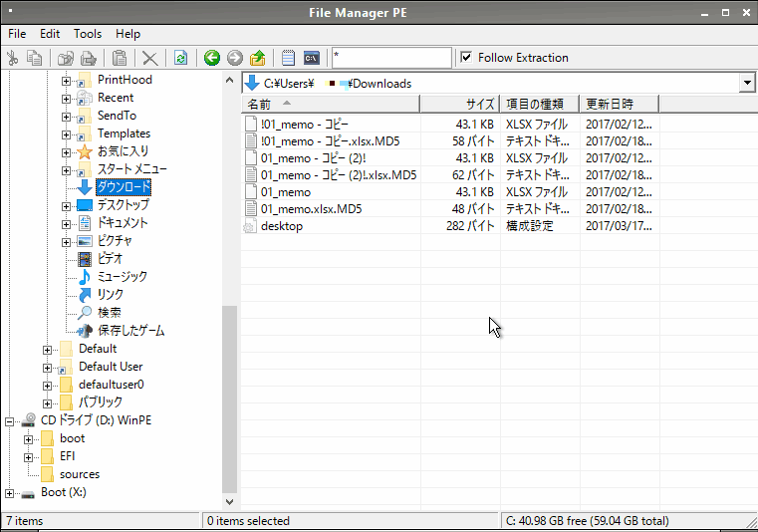
Task: Click the Move to folder toolbar icon
Action: [88, 58]
